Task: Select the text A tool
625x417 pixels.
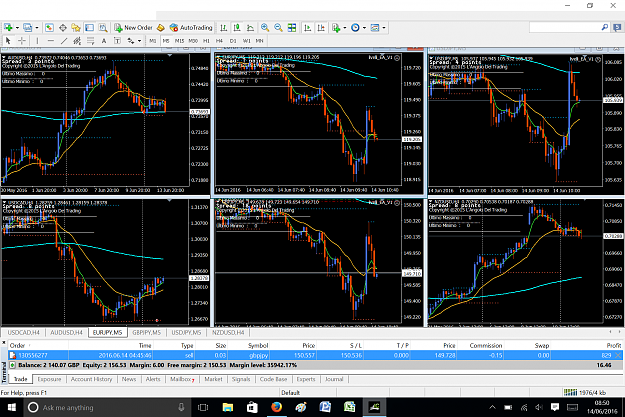Action: [104, 41]
